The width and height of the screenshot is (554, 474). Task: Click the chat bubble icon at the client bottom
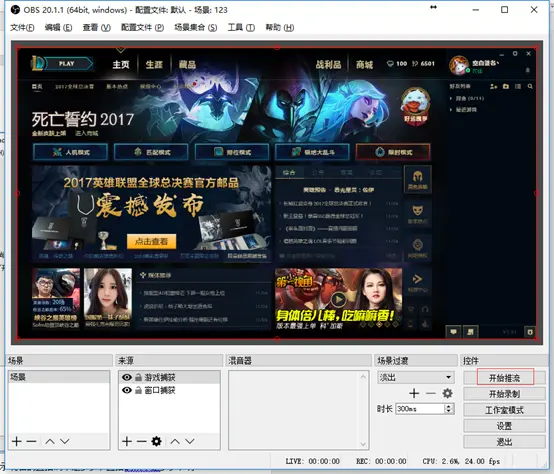coord(453,332)
